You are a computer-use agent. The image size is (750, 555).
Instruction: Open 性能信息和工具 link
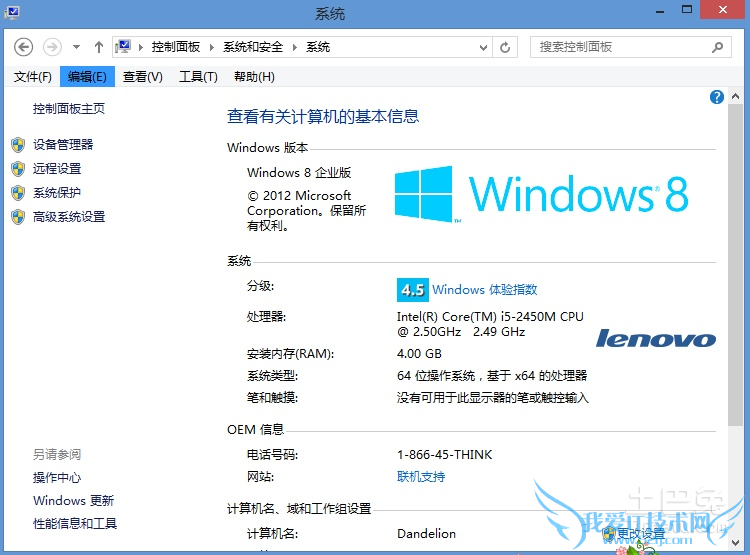(75, 523)
